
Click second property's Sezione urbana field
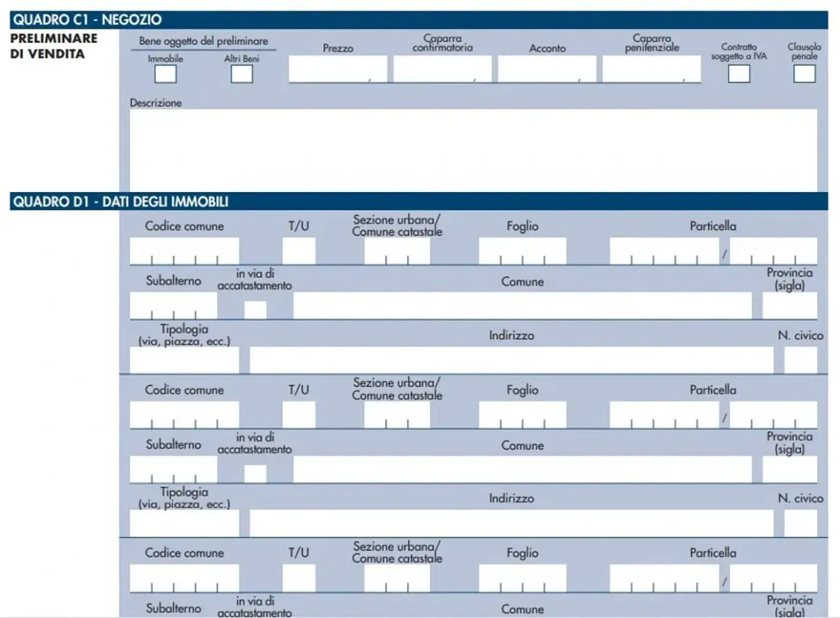(397, 415)
